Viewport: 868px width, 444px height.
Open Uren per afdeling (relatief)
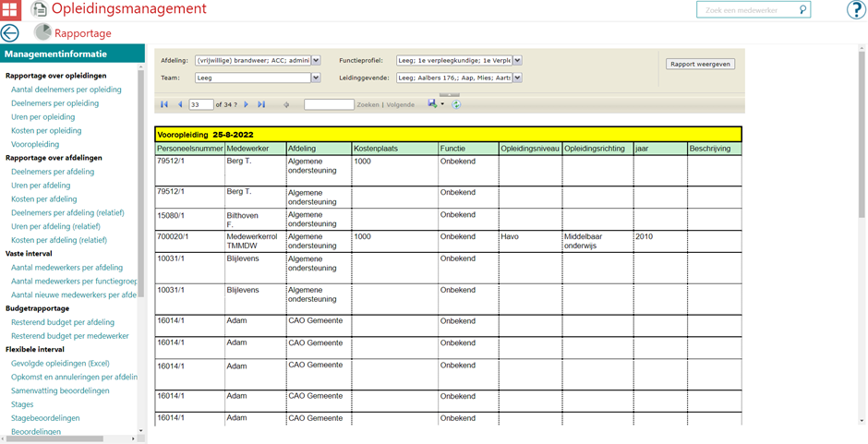point(56,226)
